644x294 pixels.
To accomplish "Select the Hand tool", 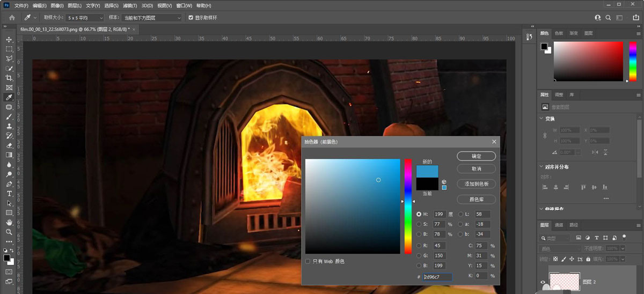I will point(9,222).
